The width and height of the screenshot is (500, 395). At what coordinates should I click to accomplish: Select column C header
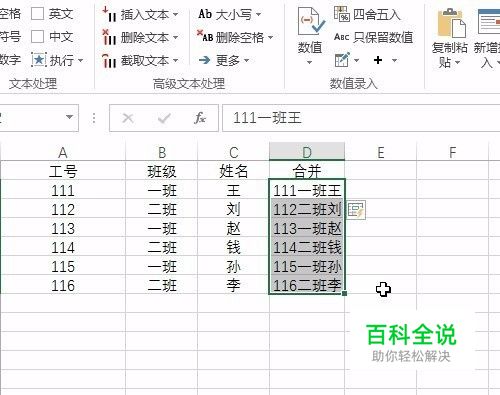(234, 152)
